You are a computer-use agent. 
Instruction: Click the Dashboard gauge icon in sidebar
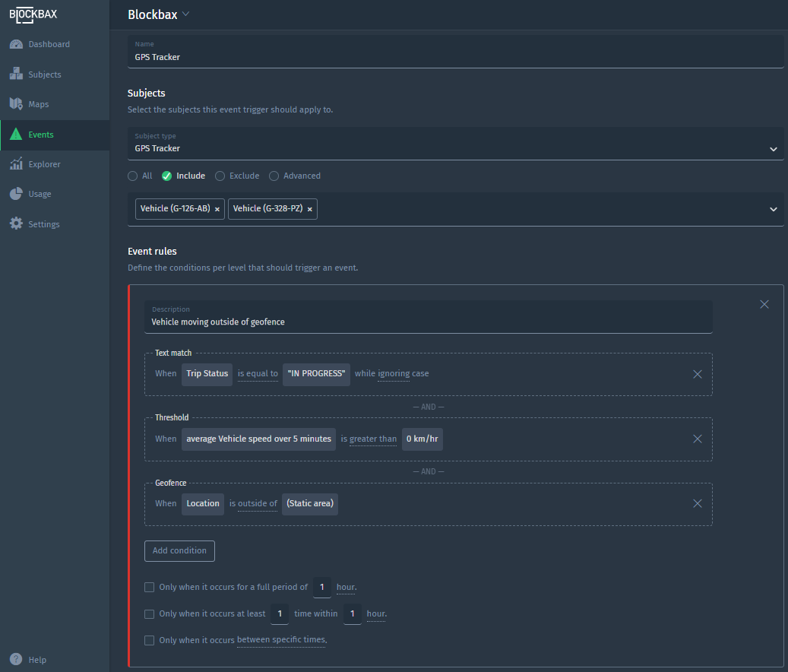click(16, 44)
